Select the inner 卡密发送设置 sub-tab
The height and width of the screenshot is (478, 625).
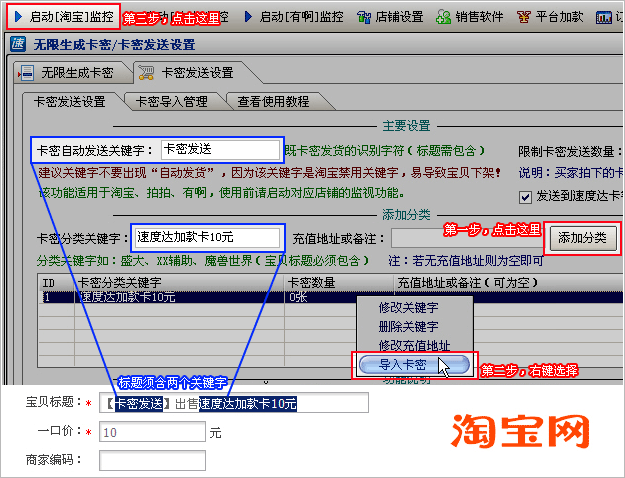[x=70, y=102]
